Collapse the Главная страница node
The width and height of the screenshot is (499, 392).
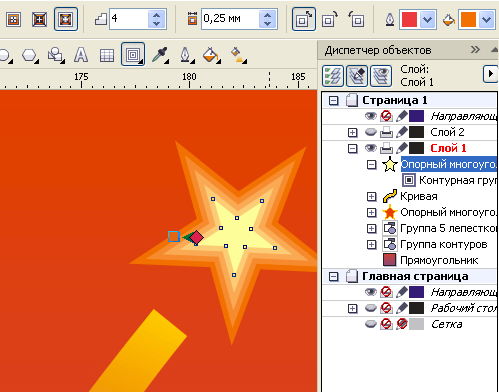click(x=333, y=276)
